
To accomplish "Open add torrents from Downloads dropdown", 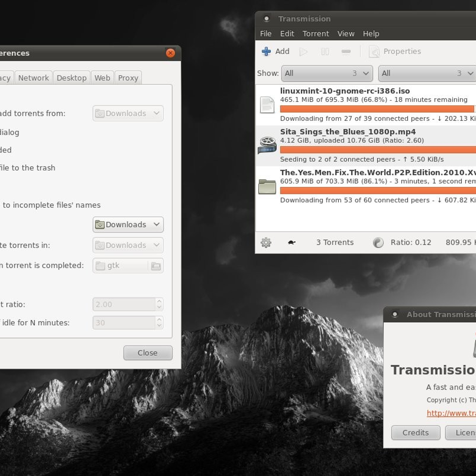I will [x=128, y=113].
